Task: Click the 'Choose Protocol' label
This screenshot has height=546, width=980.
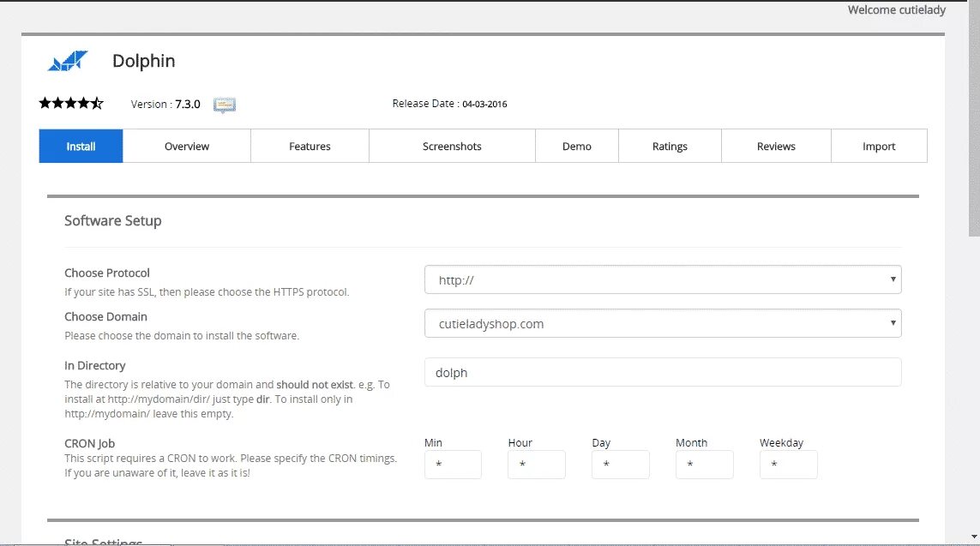Action: 107,273
